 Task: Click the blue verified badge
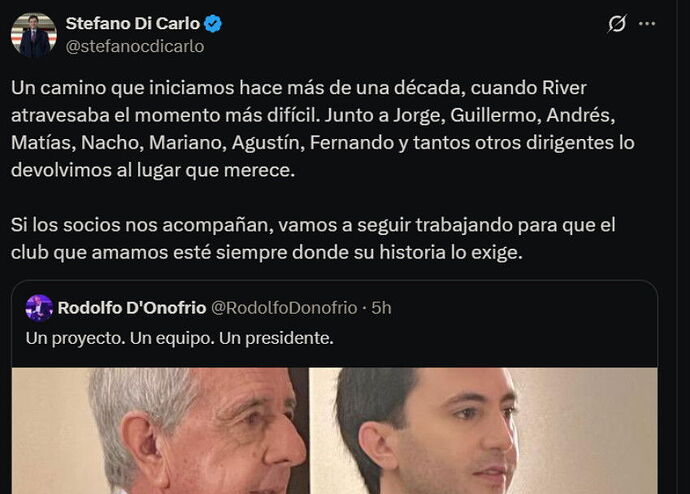[x=213, y=23]
